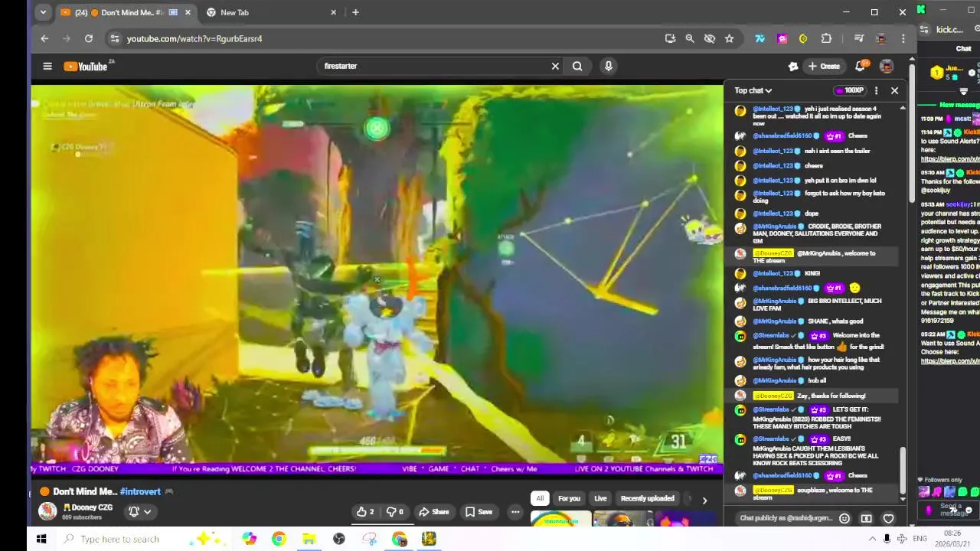
Task: Run search with the magnifier button
Action: [577, 67]
